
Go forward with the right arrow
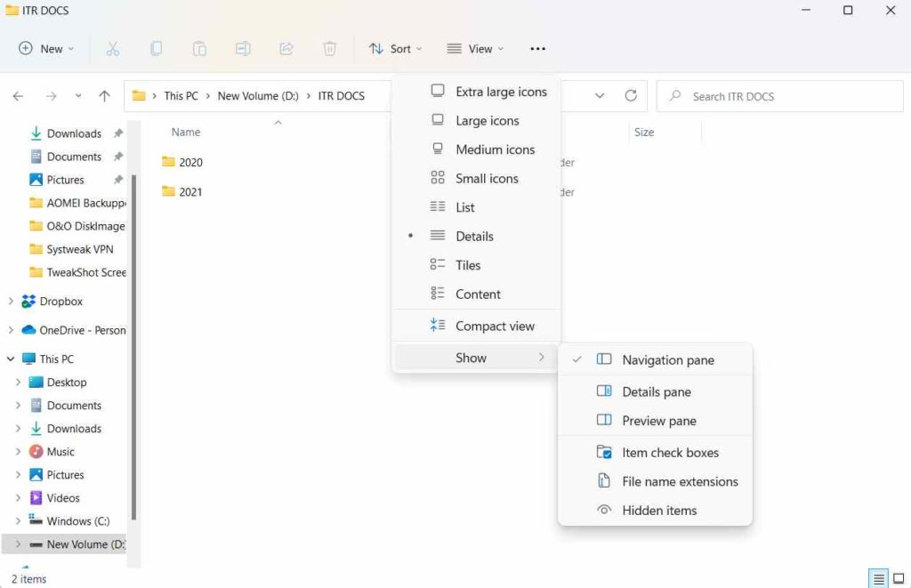point(51,96)
